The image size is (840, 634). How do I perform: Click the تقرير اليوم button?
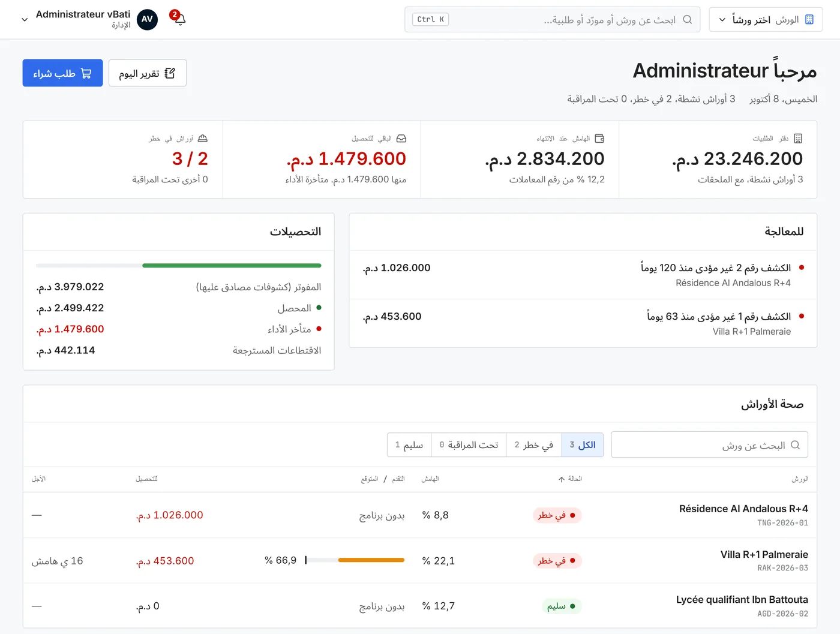pyautogui.click(x=148, y=73)
